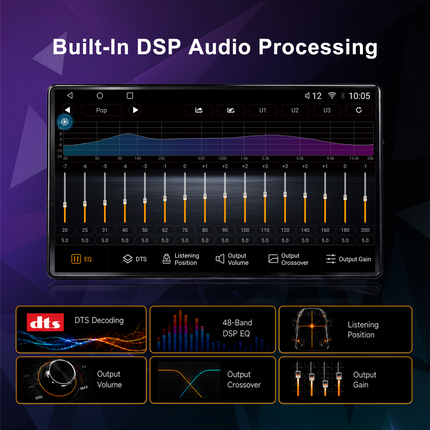Click the frequency field showing 200

coord(365,230)
